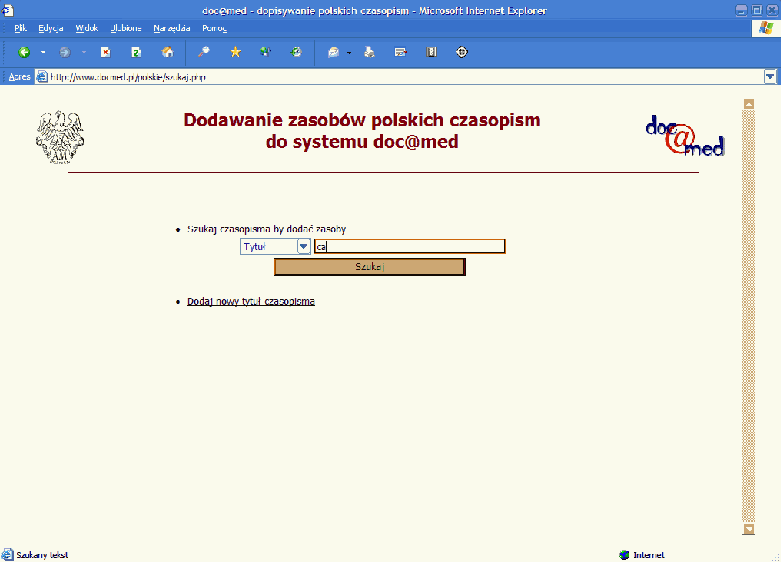Viewport: 781px width, 562px height.
Task: Click the Refresh page icon
Action: 136,52
